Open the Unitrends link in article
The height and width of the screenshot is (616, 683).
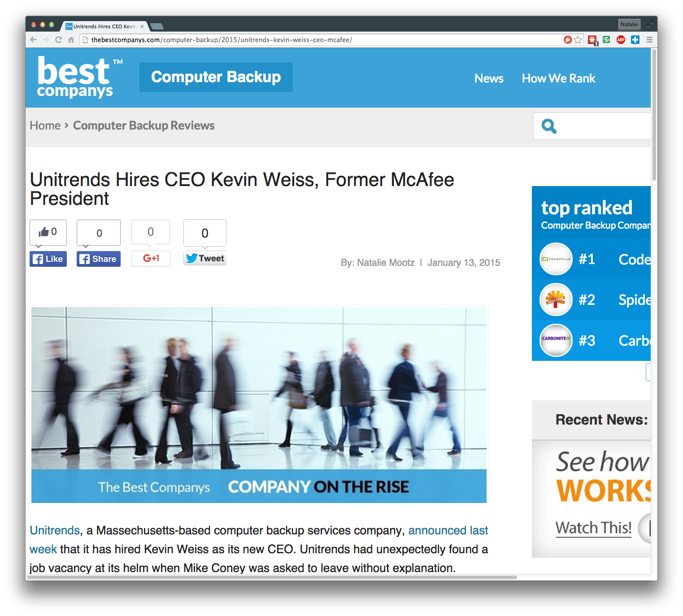pos(55,530)
